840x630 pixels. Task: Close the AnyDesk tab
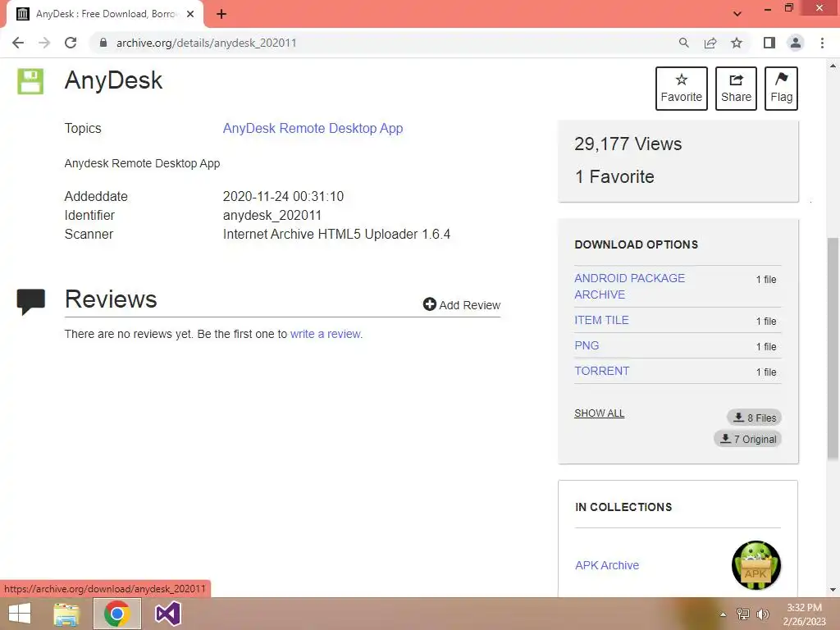[190, 14]
